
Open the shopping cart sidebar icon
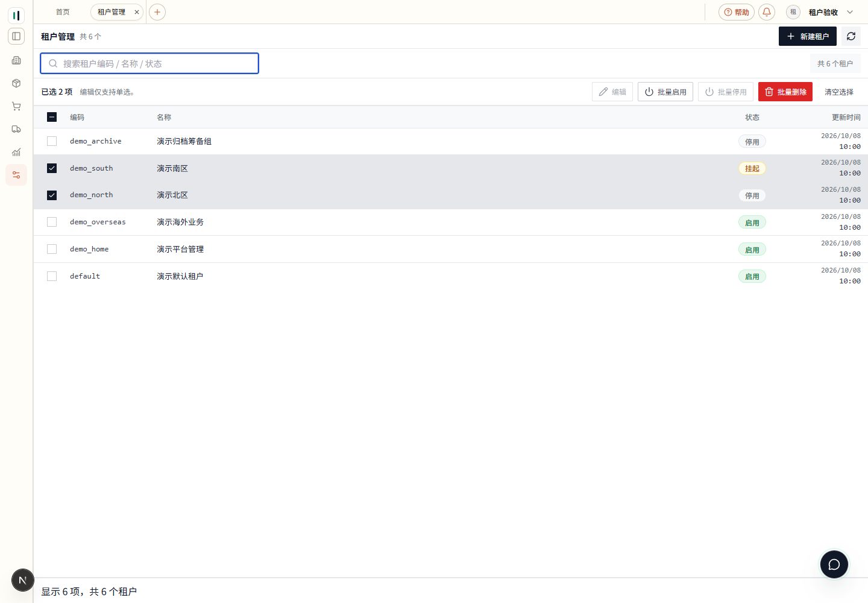(16, 106)
